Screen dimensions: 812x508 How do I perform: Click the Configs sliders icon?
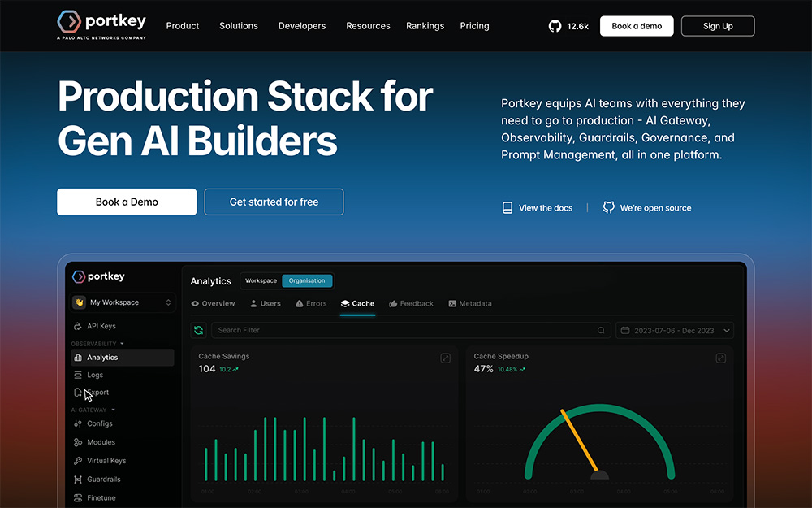(x=78, y=423)
